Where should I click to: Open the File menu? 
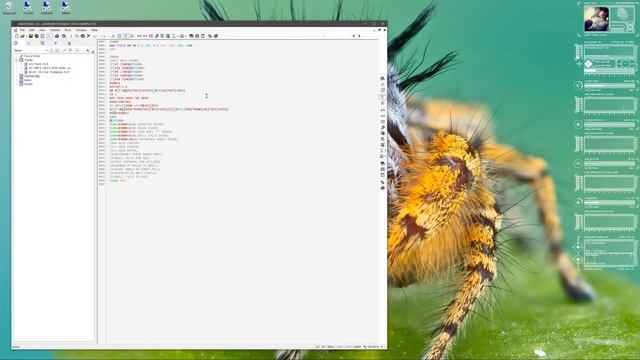pyautogui.click(x=22, y=30)
